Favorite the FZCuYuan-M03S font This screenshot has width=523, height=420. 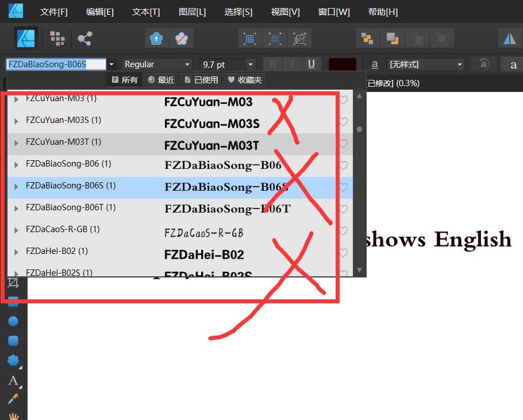pyautogui.click(x=343, y=122)
